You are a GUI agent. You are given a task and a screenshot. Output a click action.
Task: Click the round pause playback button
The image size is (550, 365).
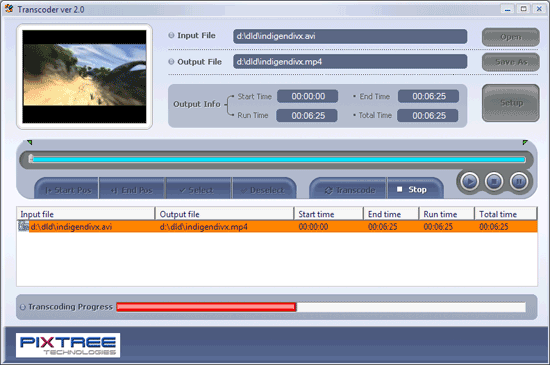[x=519, y=181]
